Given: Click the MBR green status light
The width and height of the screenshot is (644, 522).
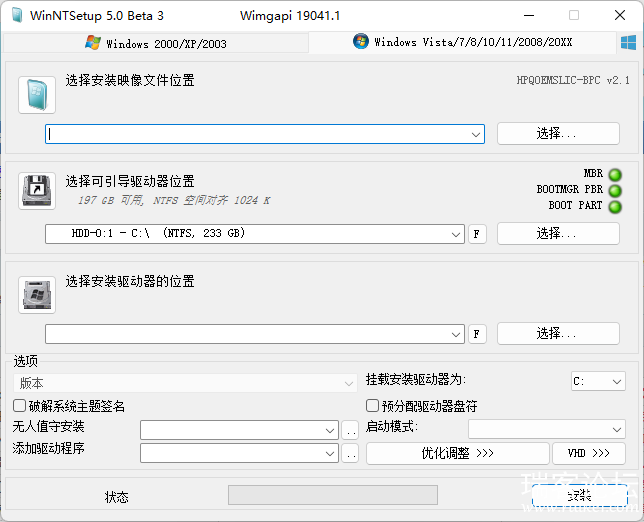Looking at the screenshot, I should [615, 175].
